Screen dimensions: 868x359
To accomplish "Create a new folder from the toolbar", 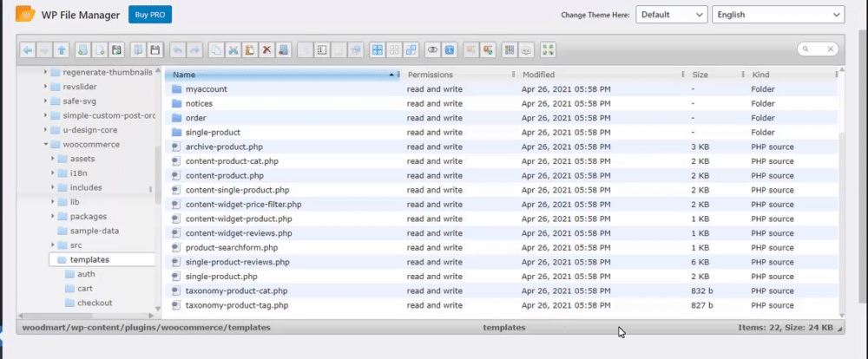I will pyautogui.click(x=82, y=49).
